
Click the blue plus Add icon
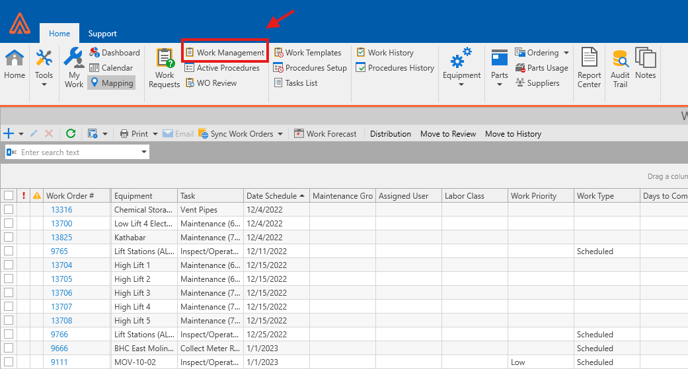(x=8, y=133)
